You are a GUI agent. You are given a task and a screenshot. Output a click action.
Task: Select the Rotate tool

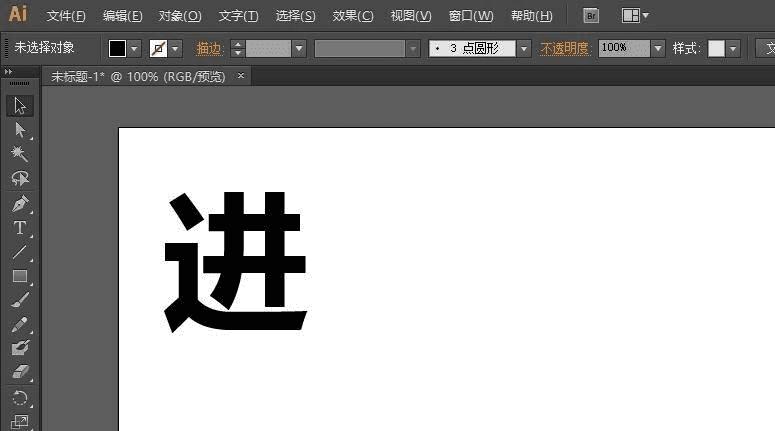tap(20, 398)
